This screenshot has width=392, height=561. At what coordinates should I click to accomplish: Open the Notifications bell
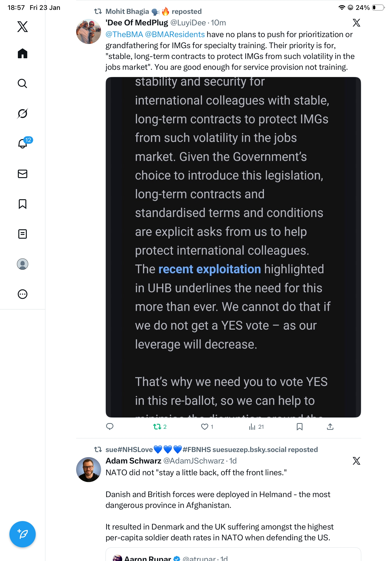23,144
